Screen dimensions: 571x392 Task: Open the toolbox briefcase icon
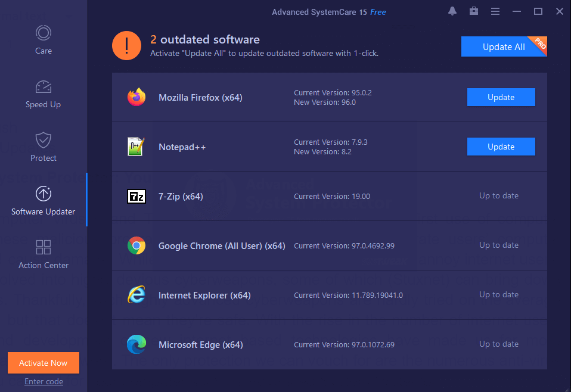tap(474, 11)
